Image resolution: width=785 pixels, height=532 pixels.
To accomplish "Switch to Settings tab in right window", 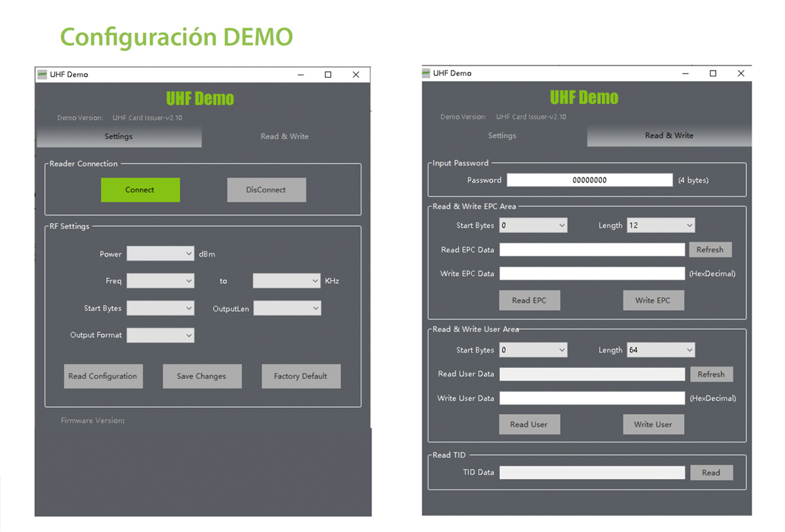I will [502, 135].
